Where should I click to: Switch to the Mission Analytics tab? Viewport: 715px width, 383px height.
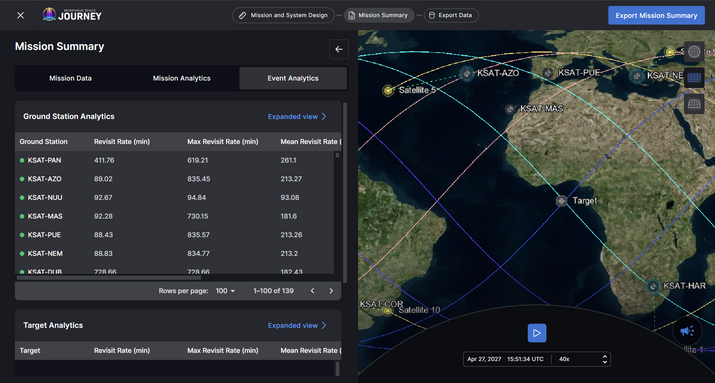tap(181, 78)
